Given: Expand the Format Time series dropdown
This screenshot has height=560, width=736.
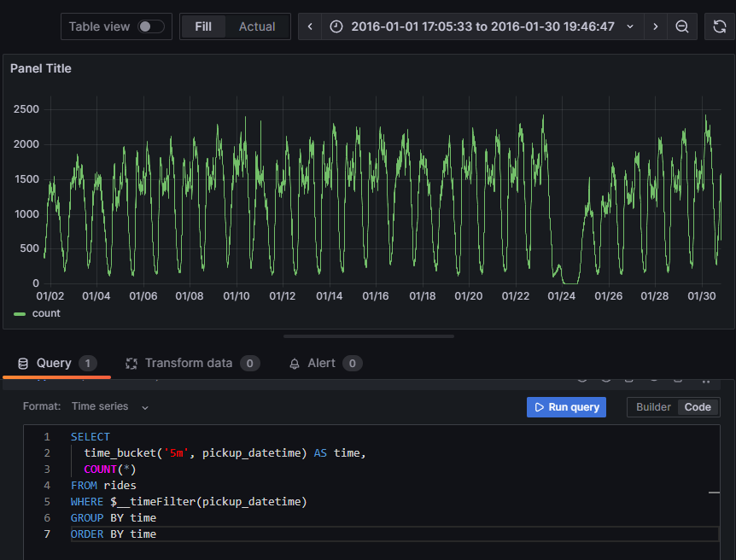Looking at the screenshot, I should pyautogui.click(x=110, y=407).
